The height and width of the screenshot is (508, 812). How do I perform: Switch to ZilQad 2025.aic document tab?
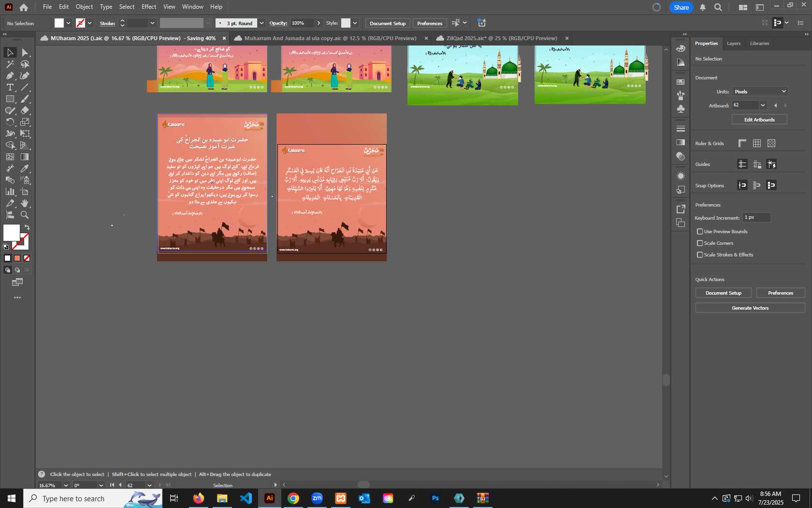pos(501,38)
